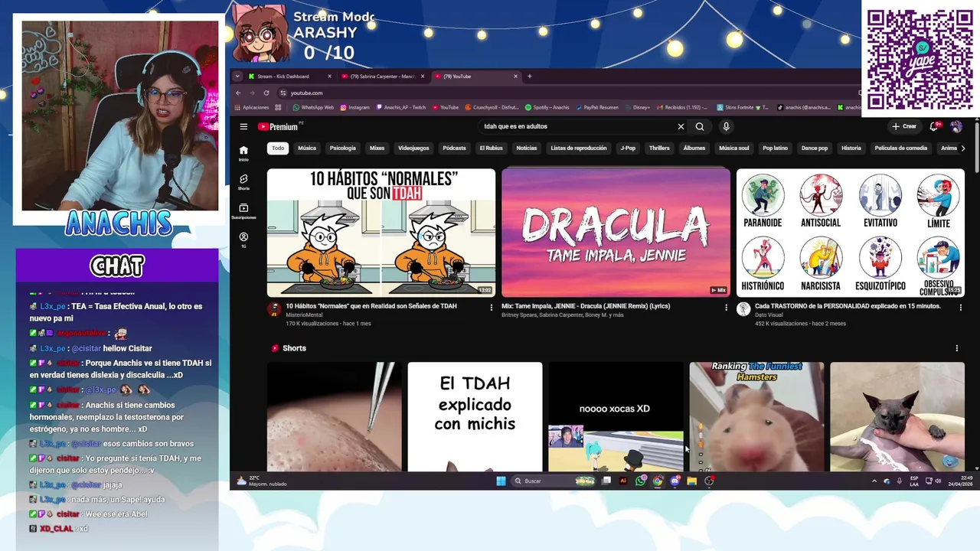Open the "10 Hábitos Normales" video title

(371, 306)
